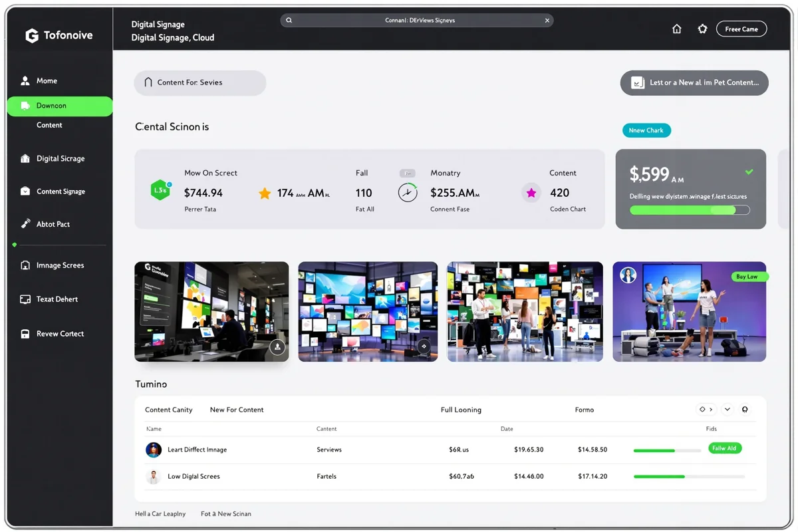Select the Digital Sicrage building icon
This screenshot has height=532, width=798.
[25, 158]
